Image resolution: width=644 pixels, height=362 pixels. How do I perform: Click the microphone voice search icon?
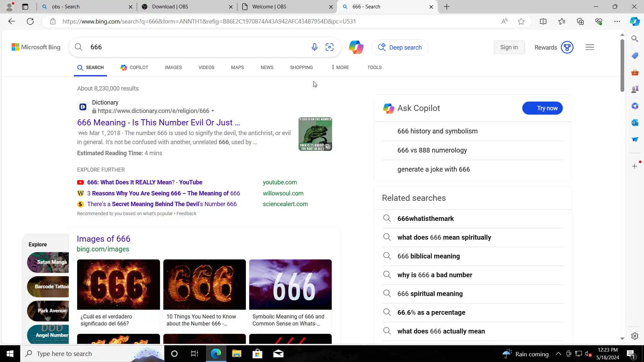pos(314,47)
